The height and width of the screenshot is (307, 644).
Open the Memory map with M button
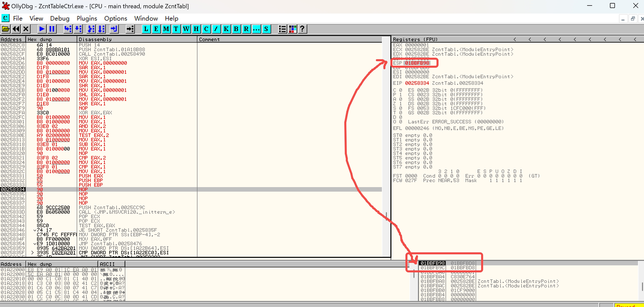tap(166, 29)
